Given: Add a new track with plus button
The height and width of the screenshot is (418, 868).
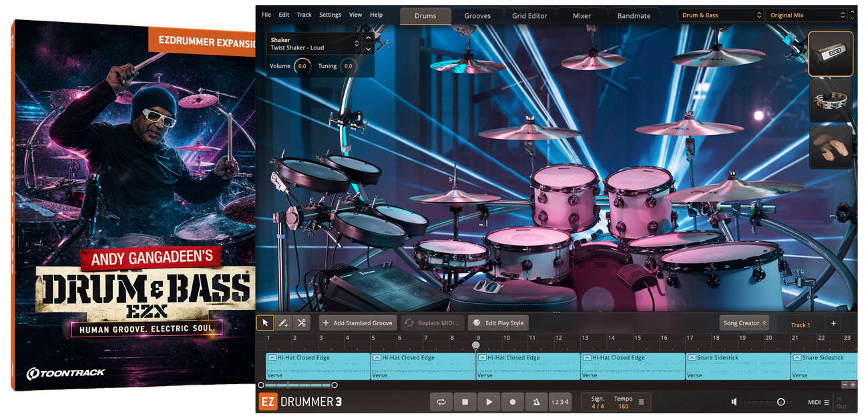Looking at the screenshot, I should 833,323.
